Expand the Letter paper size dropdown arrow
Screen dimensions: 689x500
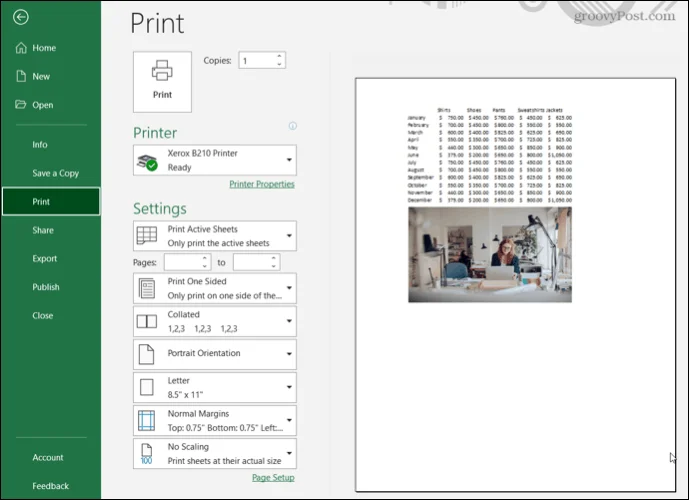[289, 388]
